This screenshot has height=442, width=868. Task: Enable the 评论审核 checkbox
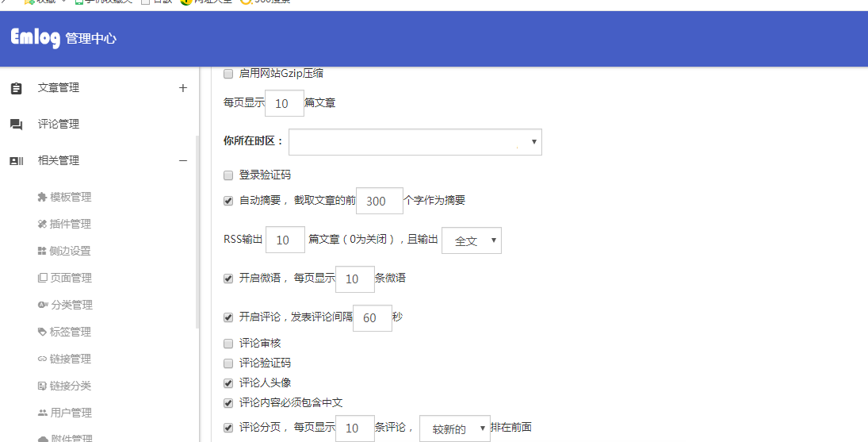coord(228,344)
